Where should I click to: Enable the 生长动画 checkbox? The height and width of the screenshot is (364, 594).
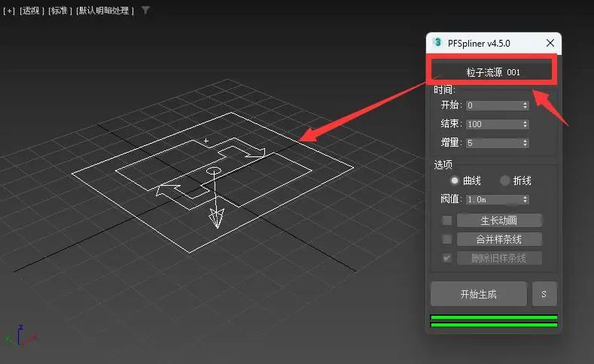(447, 220)
